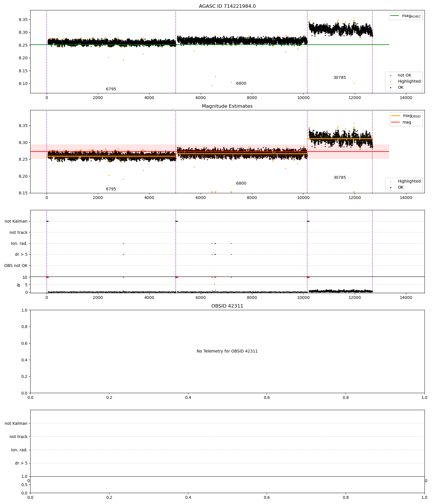The image size is (432, 504).
Task: Click 'not Kalman' label in bottom panel
Action: pyautogui.click(x=16, y=424)
